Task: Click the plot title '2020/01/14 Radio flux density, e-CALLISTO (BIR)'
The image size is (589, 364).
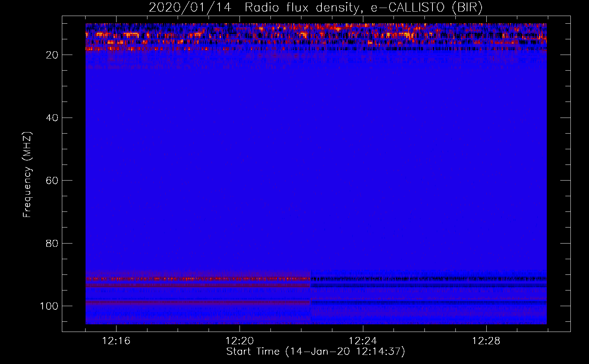Action: 316,8
